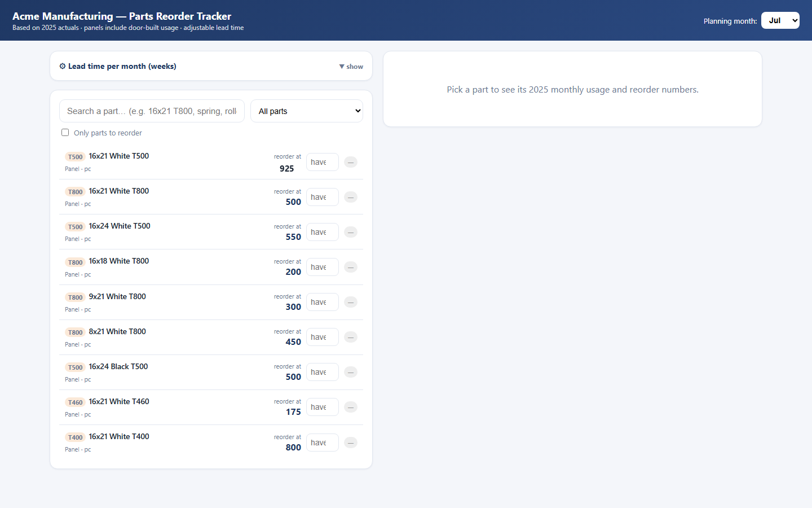The height and width of the screenshot is (508, 812).
Task: Click the reorder value 800
Action: click(293, 448)
